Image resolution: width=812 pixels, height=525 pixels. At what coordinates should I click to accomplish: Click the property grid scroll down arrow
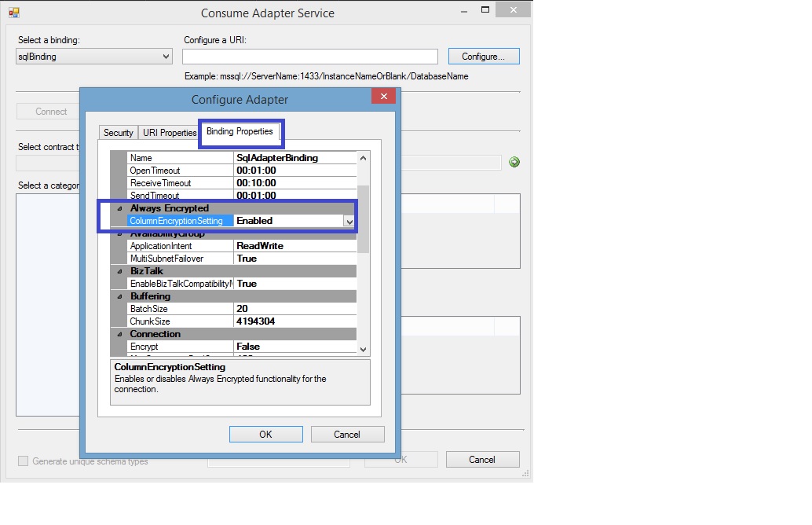(363, 349)
